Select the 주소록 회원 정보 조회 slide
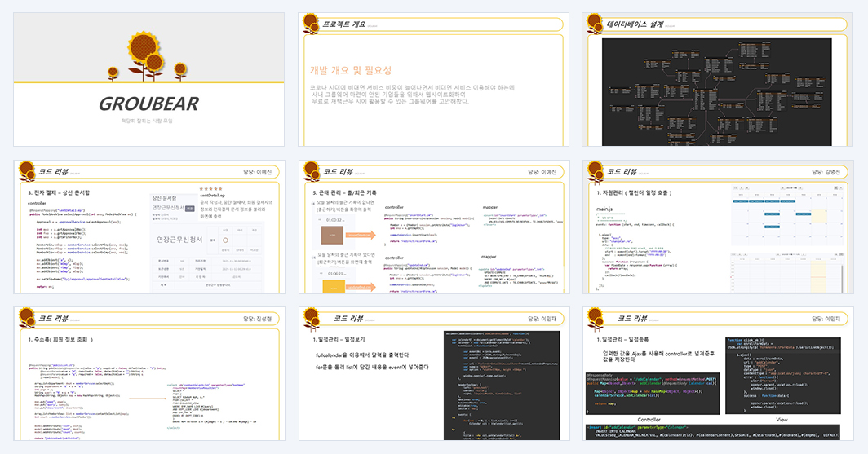Image resolution: width=868 pixels, height=454 pixels. coord(149,374)
